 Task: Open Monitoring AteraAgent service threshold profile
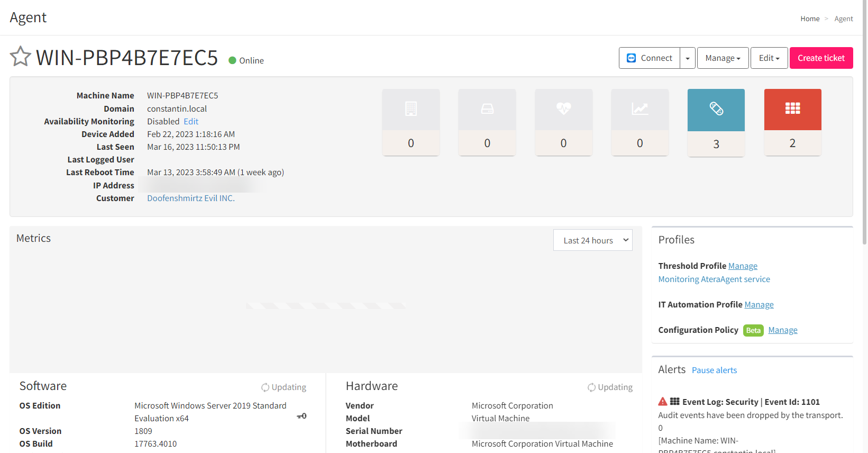714,279
